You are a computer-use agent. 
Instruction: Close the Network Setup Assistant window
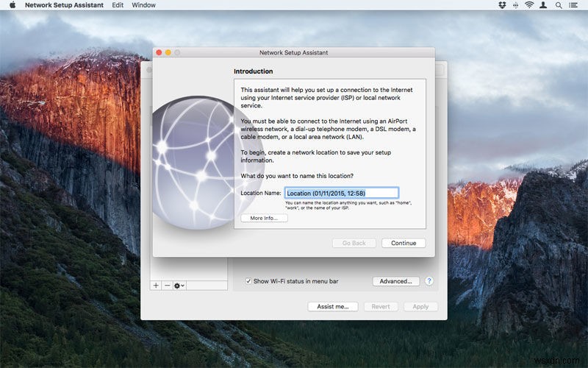(x=159, y=52)
